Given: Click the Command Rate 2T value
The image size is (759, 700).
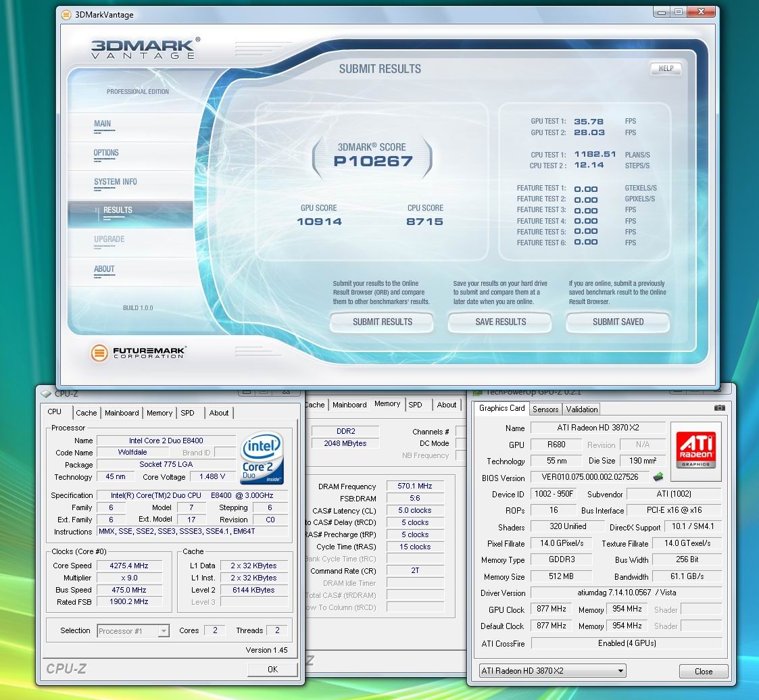Looking at the screenshot, I should 415,570.
